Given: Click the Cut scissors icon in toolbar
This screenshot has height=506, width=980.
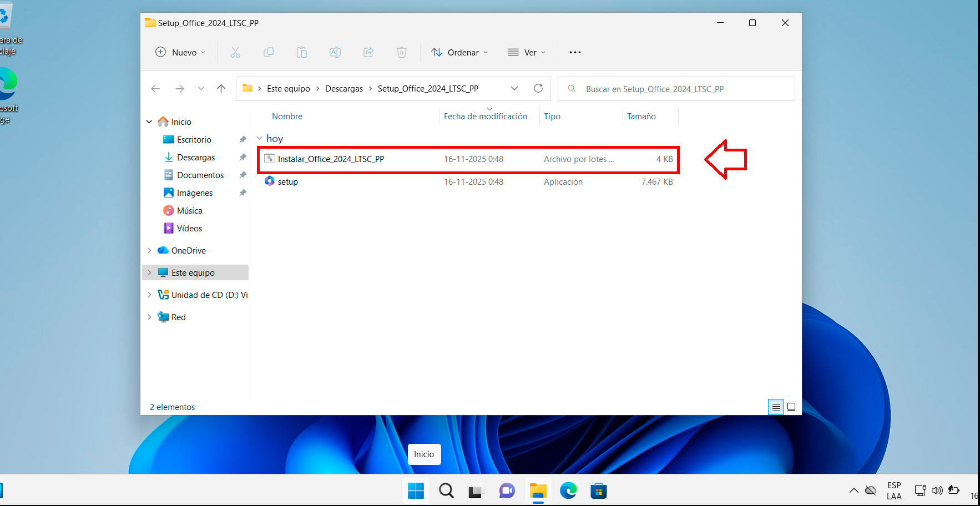Looking at the screenshot, I should 235,52.
